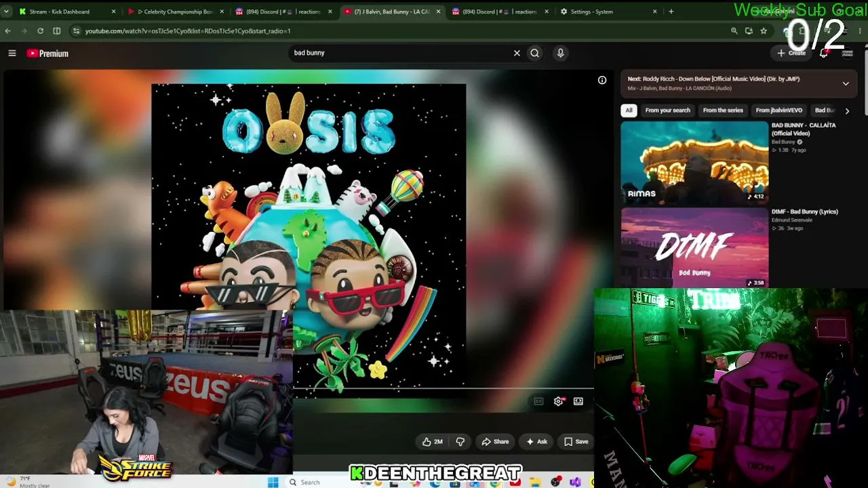Share the LA CANCIÓN video

tap(495, 442)
